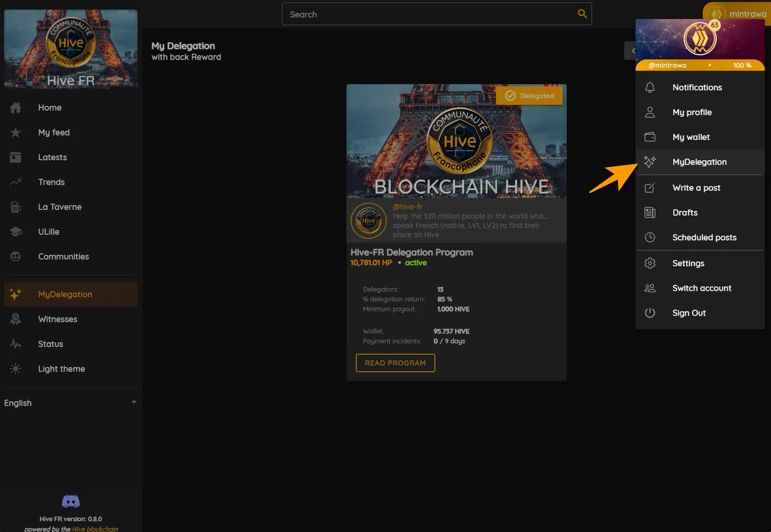Click the La Taverne beer mug icon

(x=16, y=207)
